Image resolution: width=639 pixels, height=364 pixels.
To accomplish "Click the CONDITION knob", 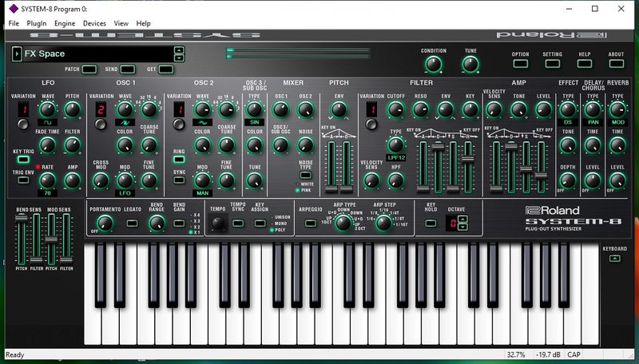I will [x=433, y=65].
